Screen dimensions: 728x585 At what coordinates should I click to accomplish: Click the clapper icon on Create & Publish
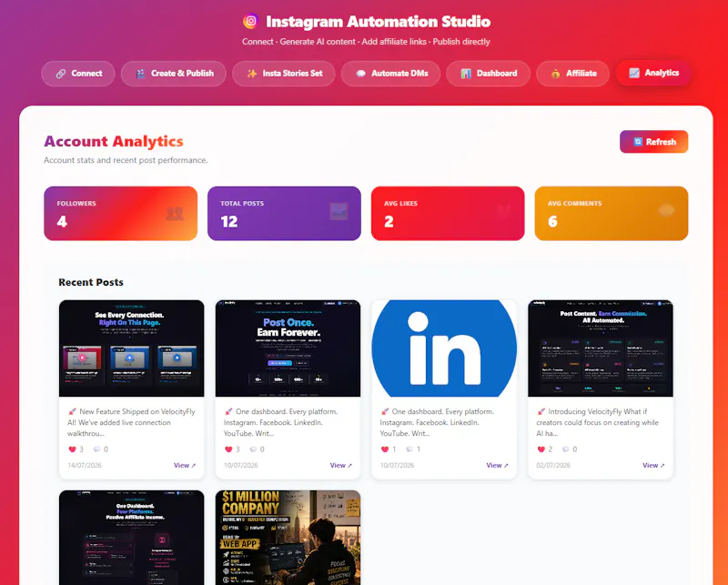(140, 74)
